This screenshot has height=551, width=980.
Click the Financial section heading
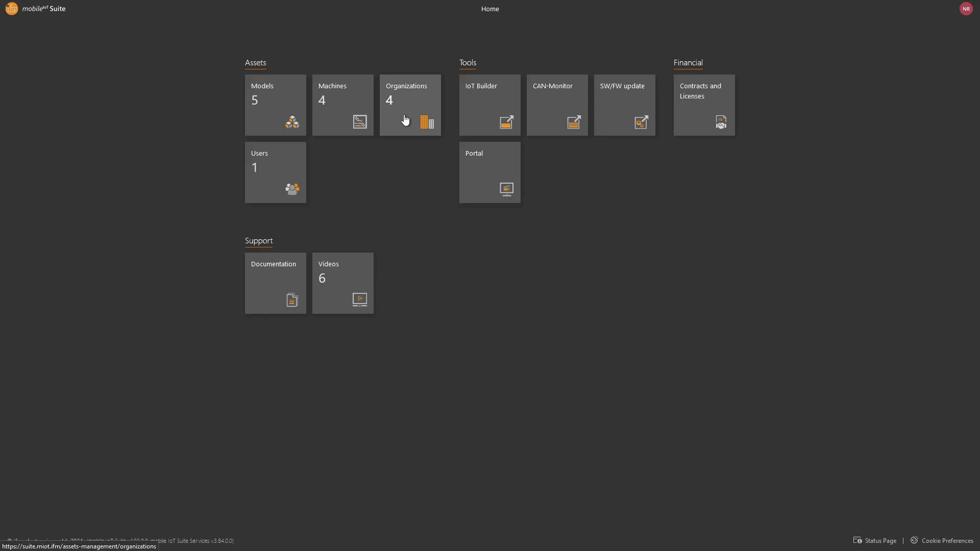(688, 63)
